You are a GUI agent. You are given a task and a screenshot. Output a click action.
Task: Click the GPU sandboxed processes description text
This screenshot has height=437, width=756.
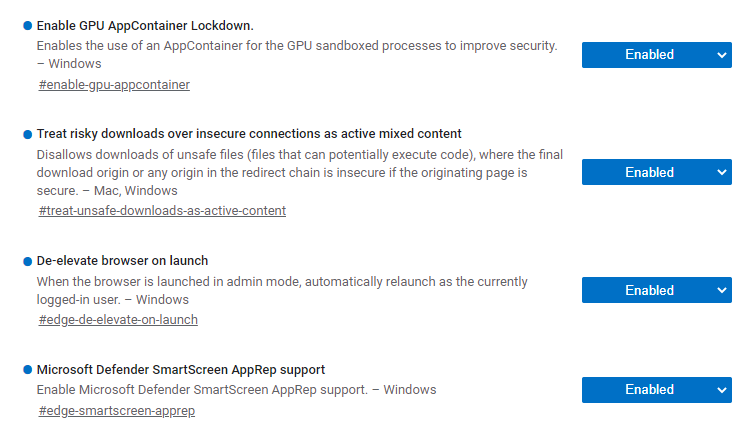coord(296,46)
